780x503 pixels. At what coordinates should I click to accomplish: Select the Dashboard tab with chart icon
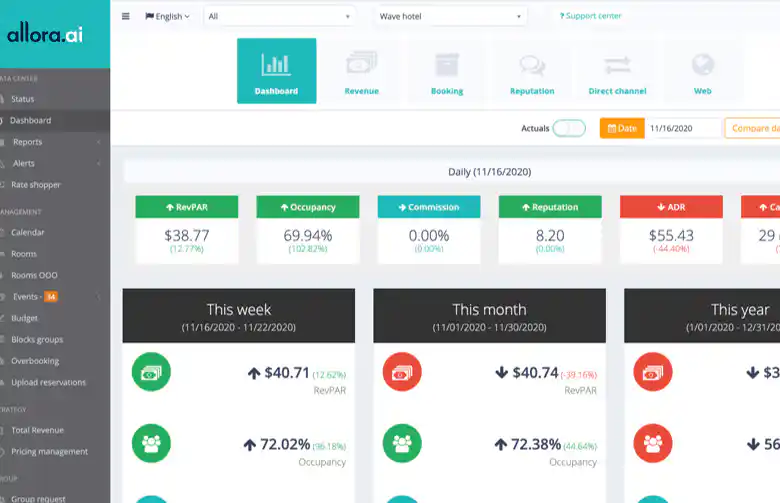pyautogui.click(x=277, y=71)
